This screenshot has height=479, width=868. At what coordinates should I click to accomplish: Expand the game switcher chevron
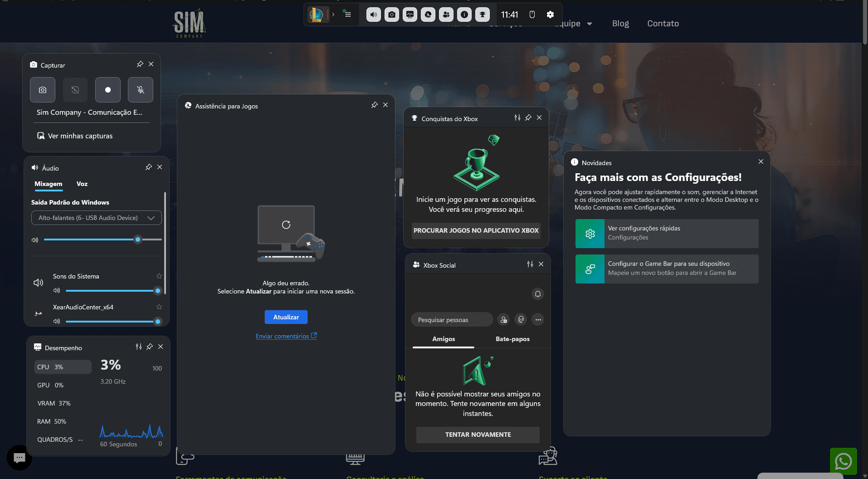pyautogui.click(x=333, y=15)
